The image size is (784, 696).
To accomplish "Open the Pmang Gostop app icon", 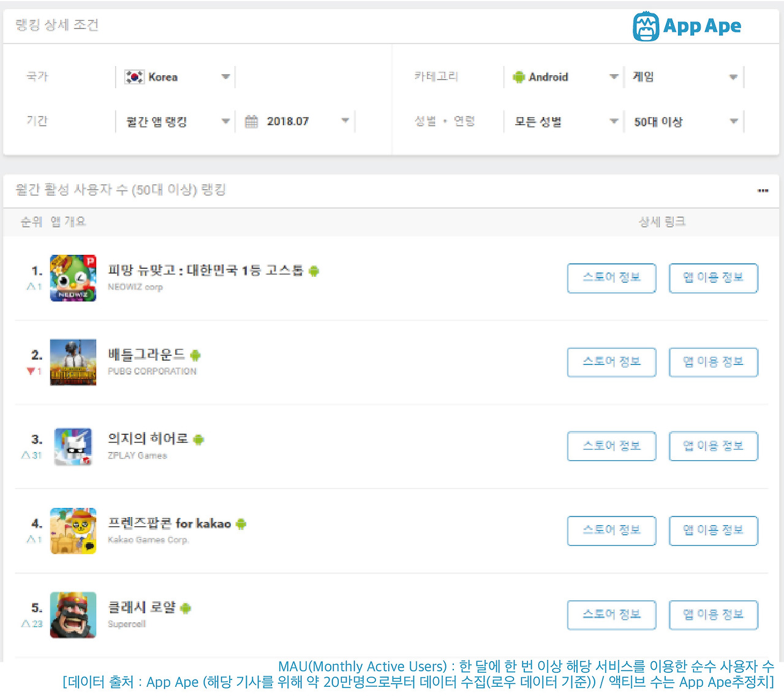I will point(73,278).
